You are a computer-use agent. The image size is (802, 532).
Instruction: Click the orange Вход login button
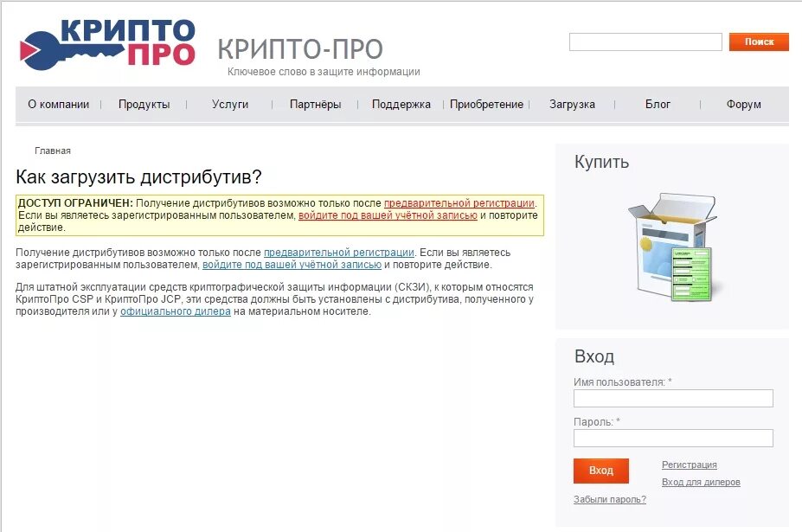pos(601,471)
